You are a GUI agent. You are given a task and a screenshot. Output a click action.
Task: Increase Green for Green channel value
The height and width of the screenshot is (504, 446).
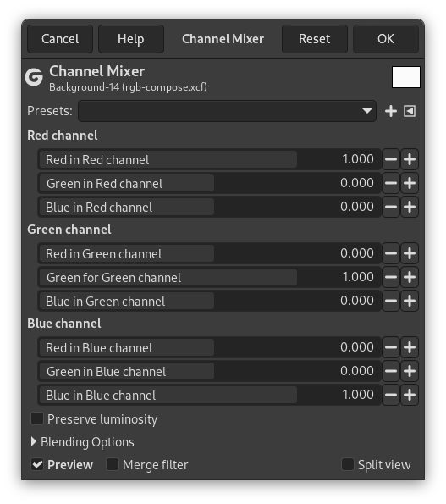[x=410, y=277]
